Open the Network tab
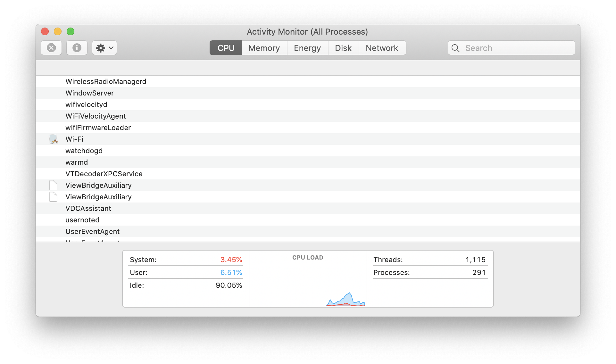This screenshot has height=364, width=616. coord(382,48)
